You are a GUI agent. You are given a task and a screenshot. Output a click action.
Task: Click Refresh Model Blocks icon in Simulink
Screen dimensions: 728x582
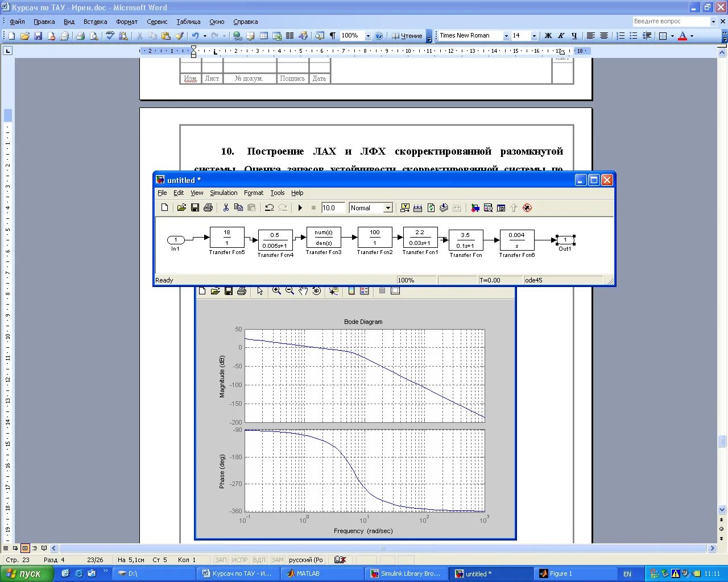point(431,208)
